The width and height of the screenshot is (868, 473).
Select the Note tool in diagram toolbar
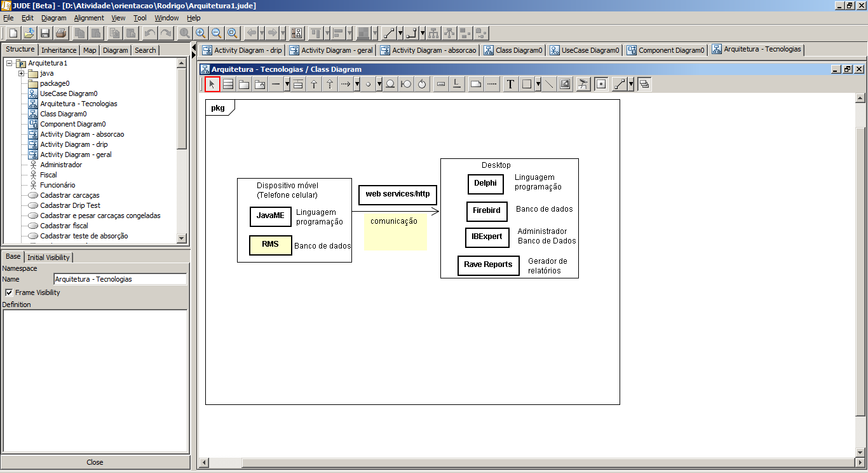pyautogui.click(x=476, y=84)
